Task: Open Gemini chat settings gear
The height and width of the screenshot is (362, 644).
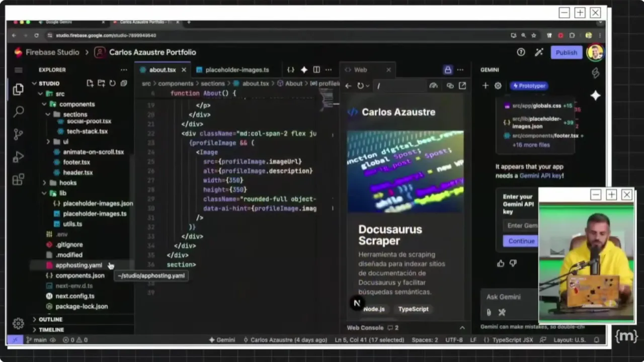Action: 498,86
